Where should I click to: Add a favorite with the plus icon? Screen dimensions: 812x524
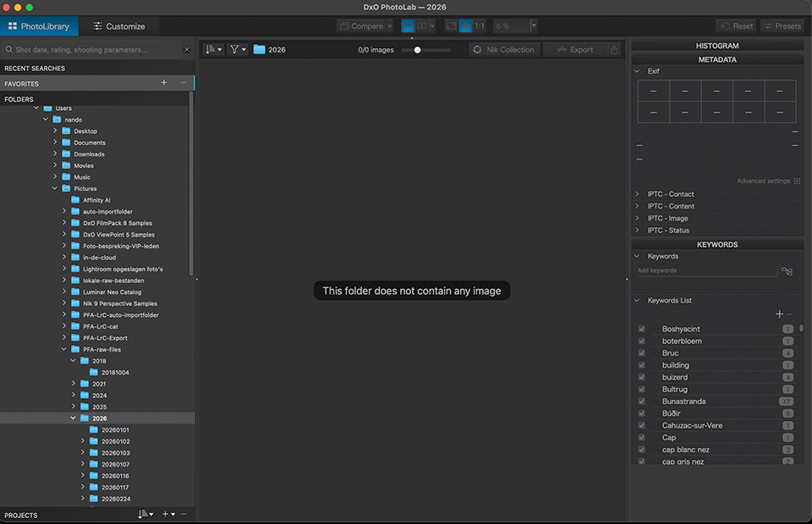163,83
